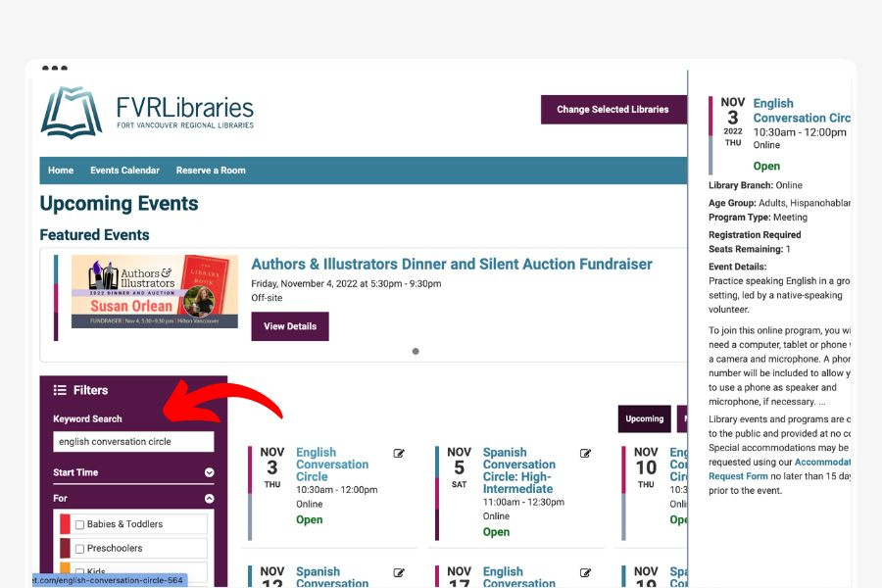Viewport: 882px width, 588px height.
Task: Open Reserve a Room menu item
Action: (x=211, y=171)
